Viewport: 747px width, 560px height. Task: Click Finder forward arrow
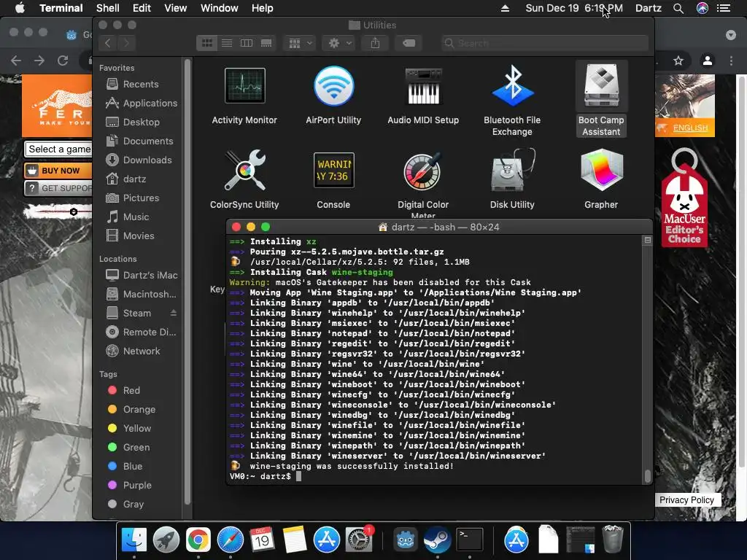(126, 43)
